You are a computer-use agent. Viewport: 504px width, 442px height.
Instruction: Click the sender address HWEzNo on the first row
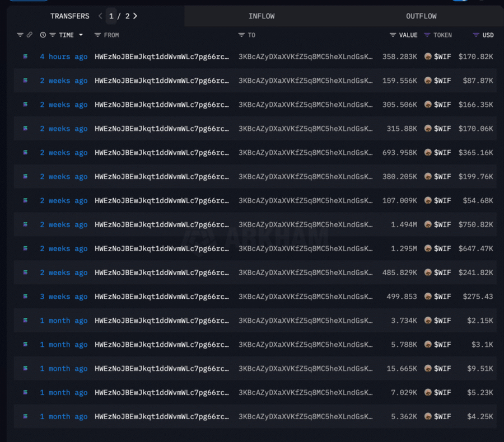coord(162,57)
